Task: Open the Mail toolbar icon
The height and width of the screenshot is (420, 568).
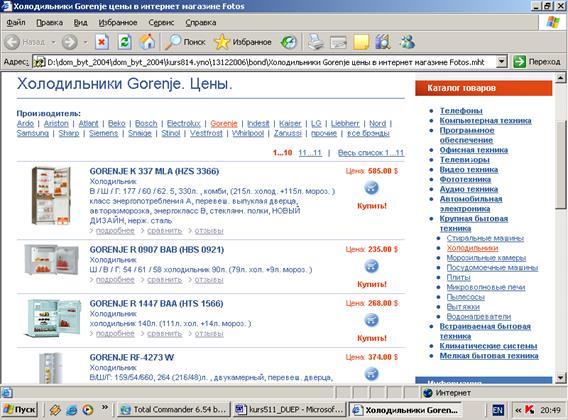Action: click(338, 42)
